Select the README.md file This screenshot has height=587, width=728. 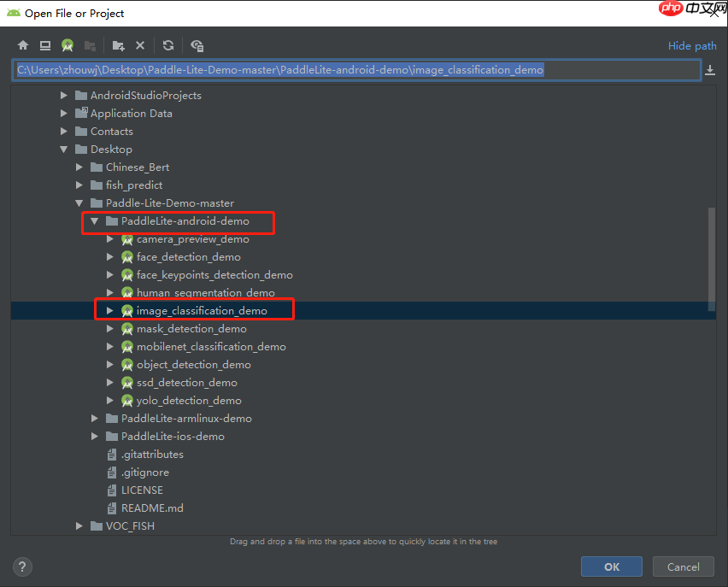(x=151, y=508)
